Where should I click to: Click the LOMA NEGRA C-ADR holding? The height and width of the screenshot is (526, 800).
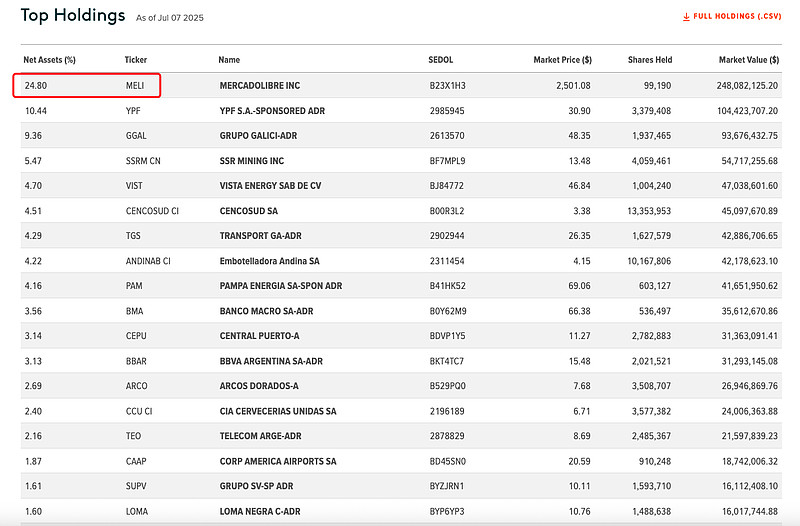[x=260, y=511]
